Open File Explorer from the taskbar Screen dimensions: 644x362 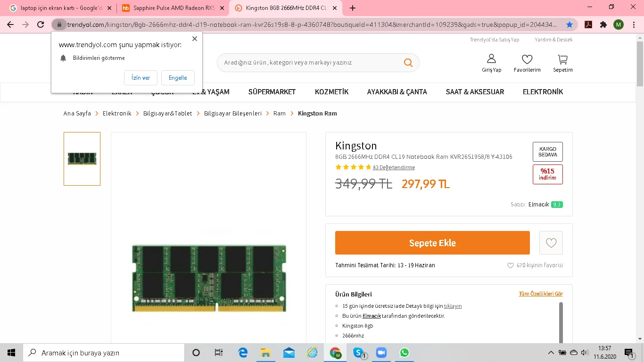click(x=265, y=353)
